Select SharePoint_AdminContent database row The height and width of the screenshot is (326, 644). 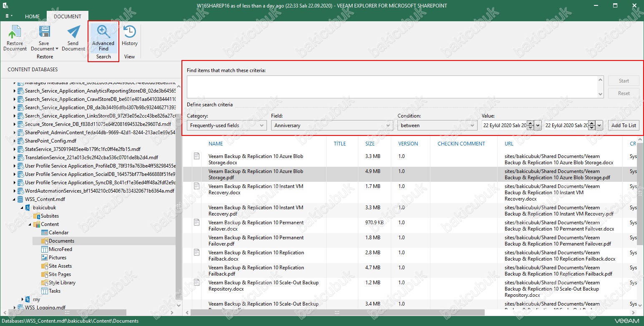click(x=101, y=133)
